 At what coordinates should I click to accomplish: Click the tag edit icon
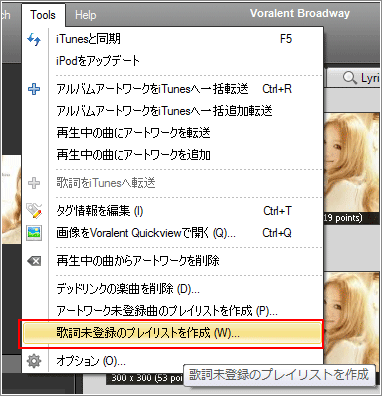click(x=34, y=211)
